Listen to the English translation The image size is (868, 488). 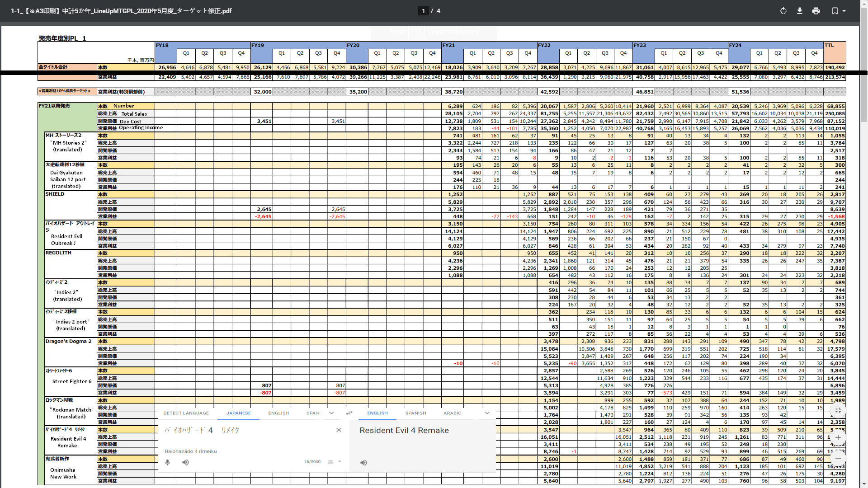pos(363,463)
